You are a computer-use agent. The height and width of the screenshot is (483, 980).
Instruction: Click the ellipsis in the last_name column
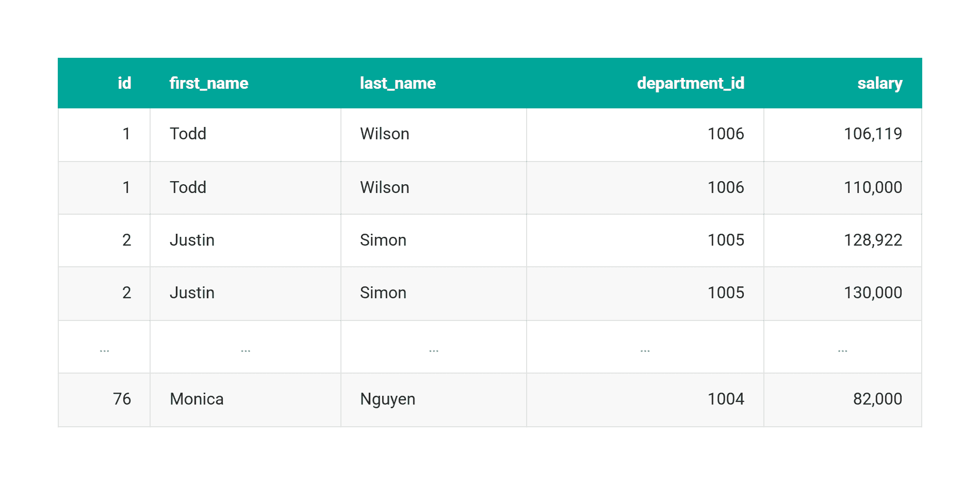[434, 351]
